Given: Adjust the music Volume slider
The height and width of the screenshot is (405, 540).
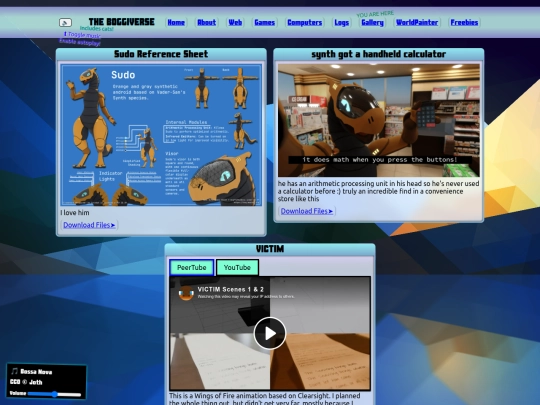Looking at the screenshot, I should pyautogui.click(x=54, y=394).
